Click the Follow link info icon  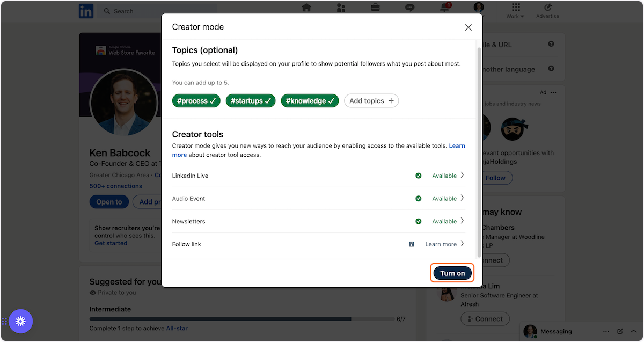(x=412, y=244)
